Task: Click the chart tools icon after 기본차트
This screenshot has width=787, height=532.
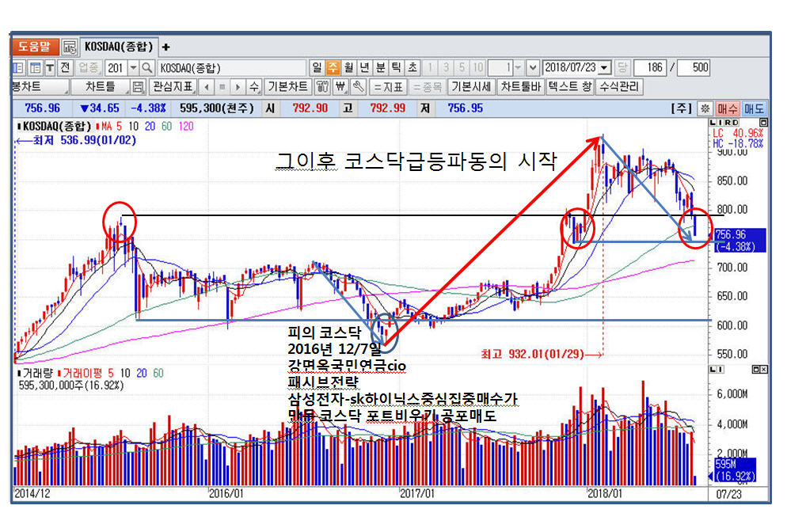Action: [322, 87]
